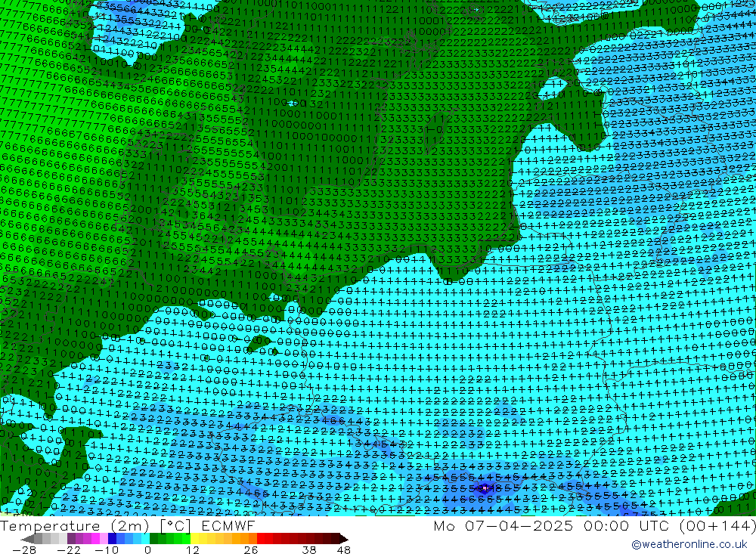The image size is (756, 554).
Task: Click the dark blue cold spot on the map
Action: coord(483,489)
